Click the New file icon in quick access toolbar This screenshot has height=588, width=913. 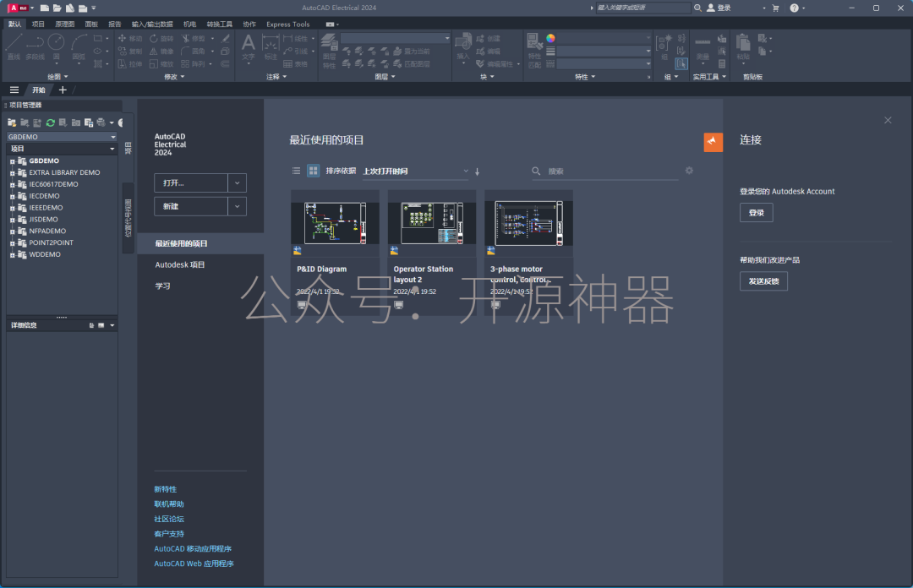click(x=44, y=8)
